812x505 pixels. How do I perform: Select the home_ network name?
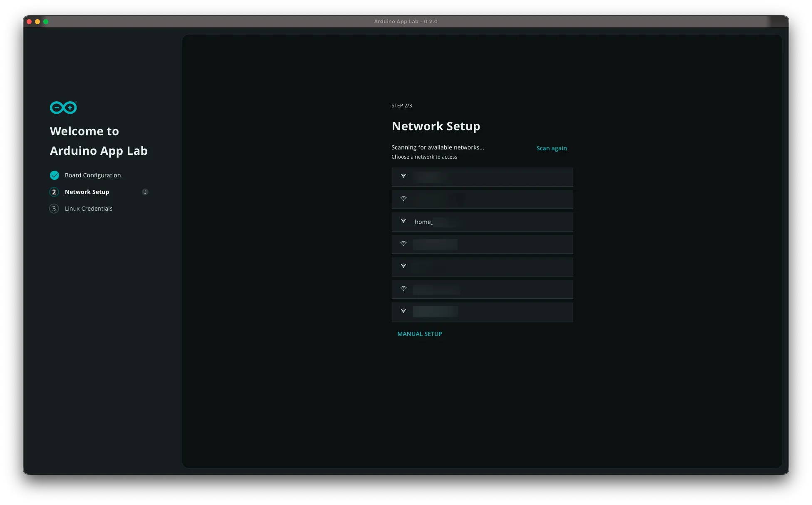423,222
